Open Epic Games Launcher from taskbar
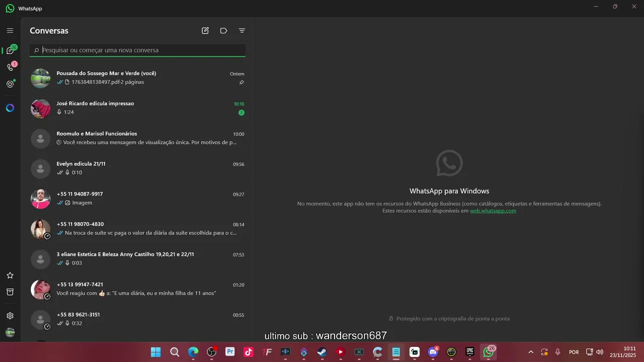644x362 pixels. click(470, 352)
